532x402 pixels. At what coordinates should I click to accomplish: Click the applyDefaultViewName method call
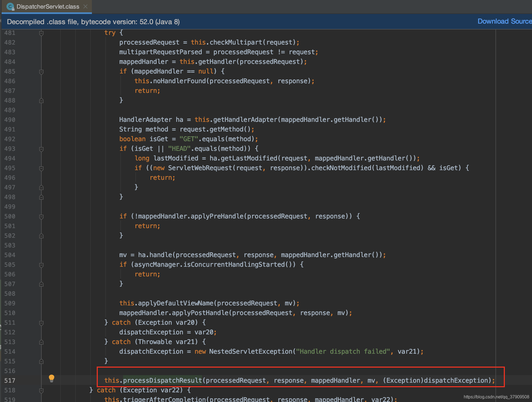pyautogui.click(x=175, y=303)
